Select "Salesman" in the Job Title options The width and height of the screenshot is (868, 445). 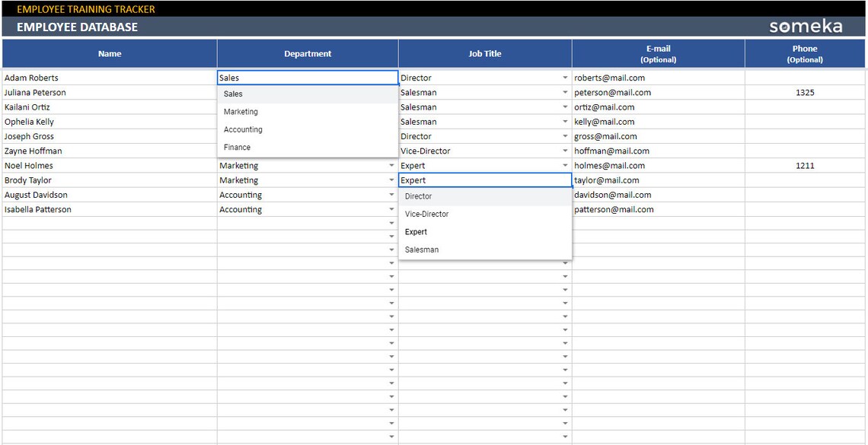tap(421, 249)
